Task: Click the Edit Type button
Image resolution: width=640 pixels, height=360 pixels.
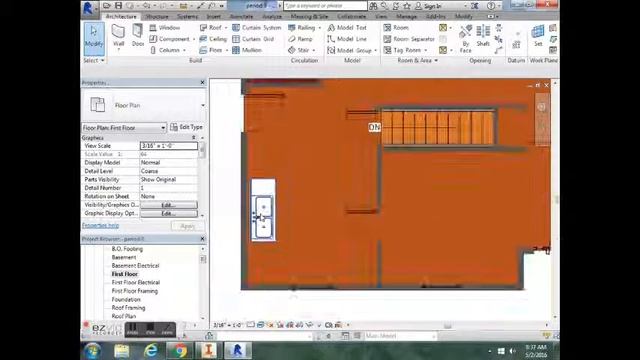Action: pyautogui.click(x=187, y=127)
